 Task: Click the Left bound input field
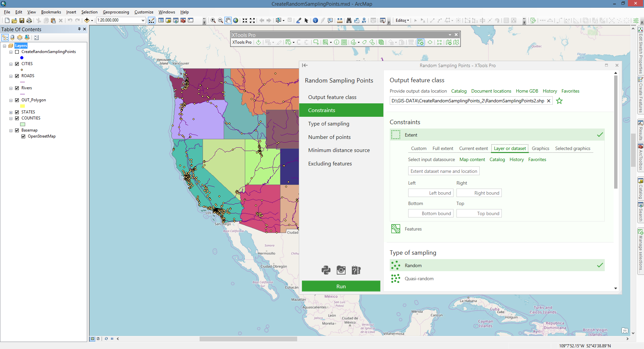[x=431, y=193]
